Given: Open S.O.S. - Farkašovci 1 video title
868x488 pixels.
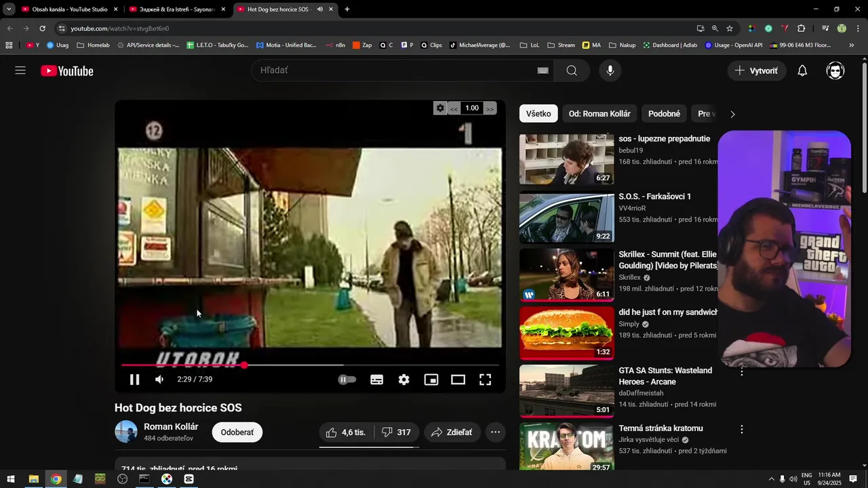Looking at the screenshot, I should [654, 197].
